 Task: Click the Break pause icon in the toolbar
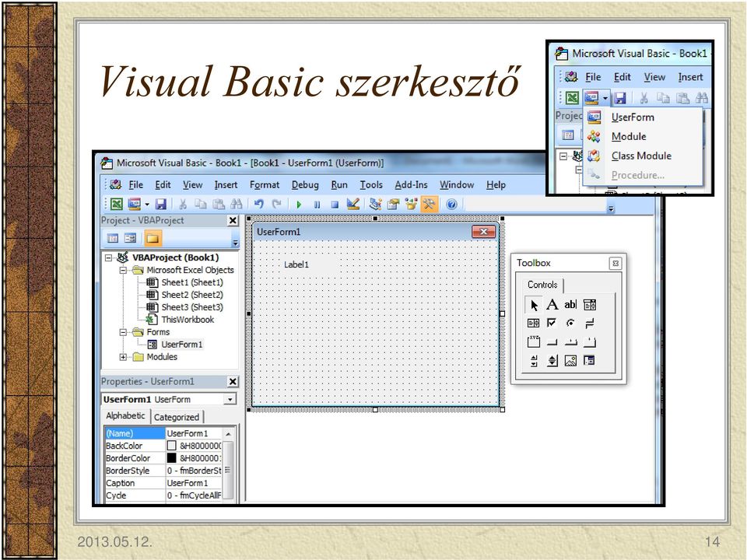click(x=317, y=205)
